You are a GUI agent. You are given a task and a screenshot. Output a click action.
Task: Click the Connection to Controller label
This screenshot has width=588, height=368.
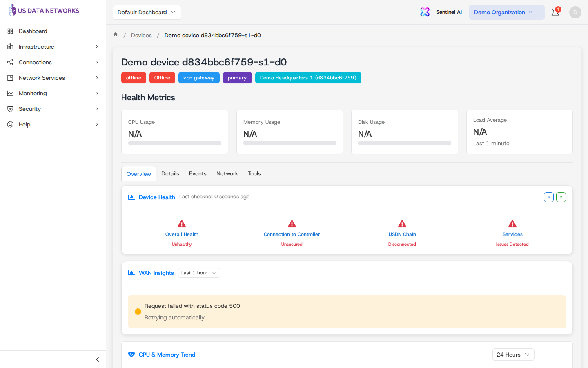pyautogui.click(x=292, y=234)
